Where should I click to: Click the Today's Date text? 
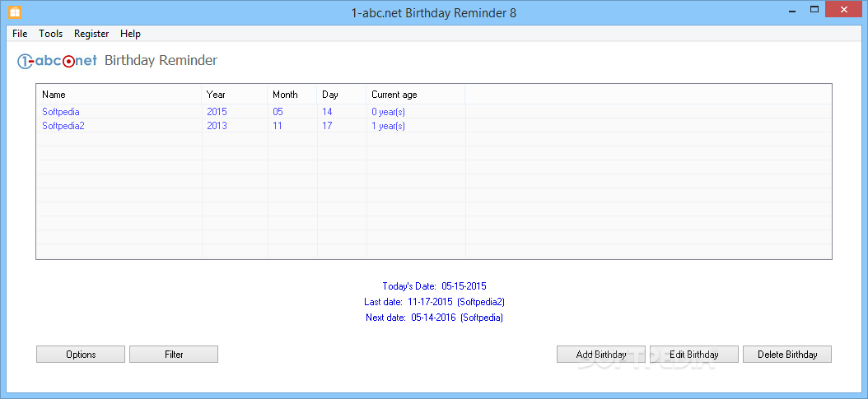pyautogui.click(x=434, y=286)
